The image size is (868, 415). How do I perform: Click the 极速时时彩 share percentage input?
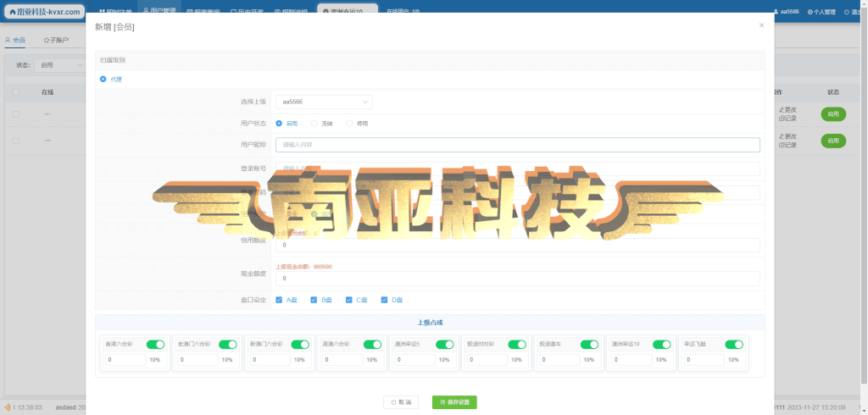[x=487, y=360]
